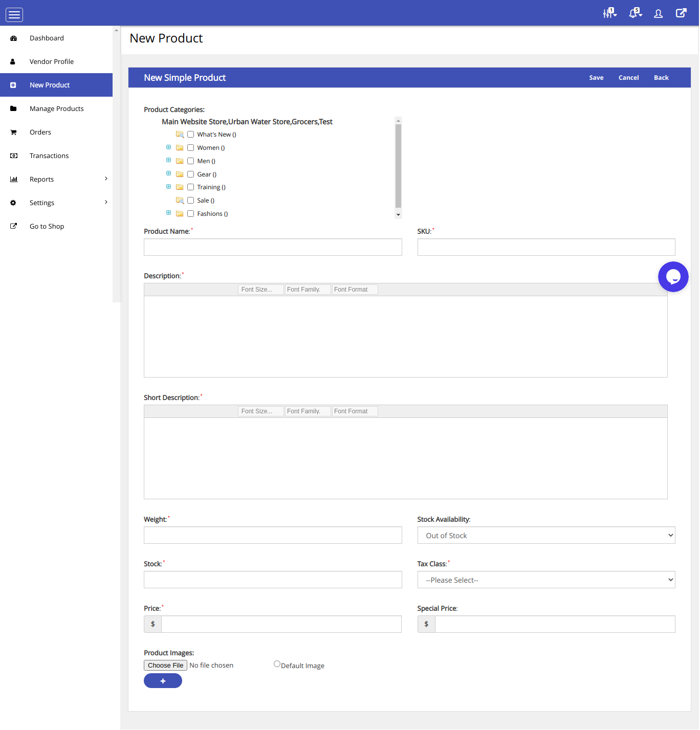The height and width of the screenshot is (730, 700).
Task: Select the Default Image radio button
Action: pyautogui.click(x=277, y=664)
